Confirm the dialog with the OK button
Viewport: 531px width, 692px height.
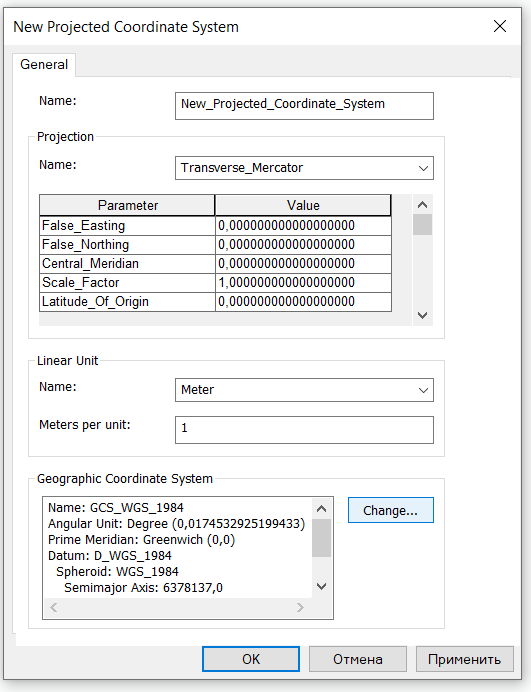(x=251, y=659)
